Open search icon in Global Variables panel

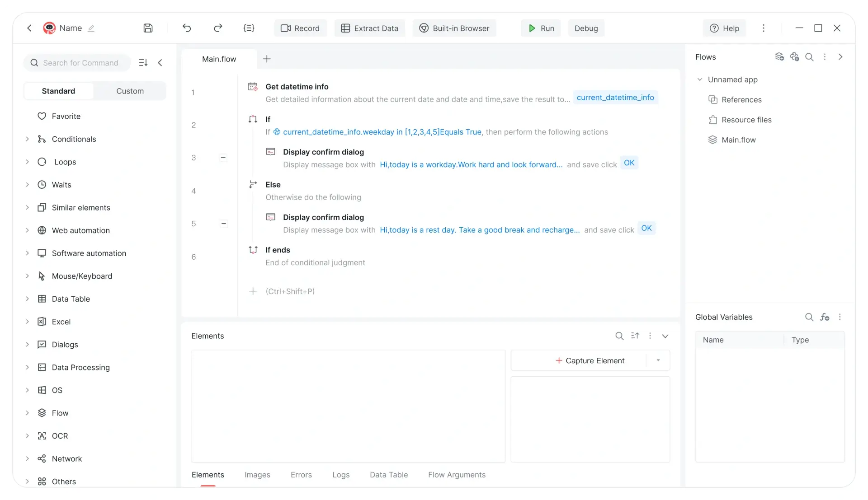[809, 317]
